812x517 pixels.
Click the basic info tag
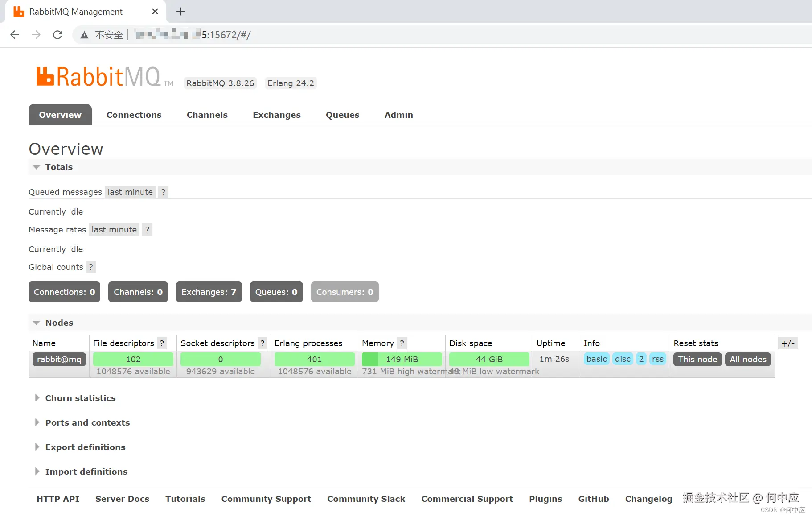tap(597, 359)
